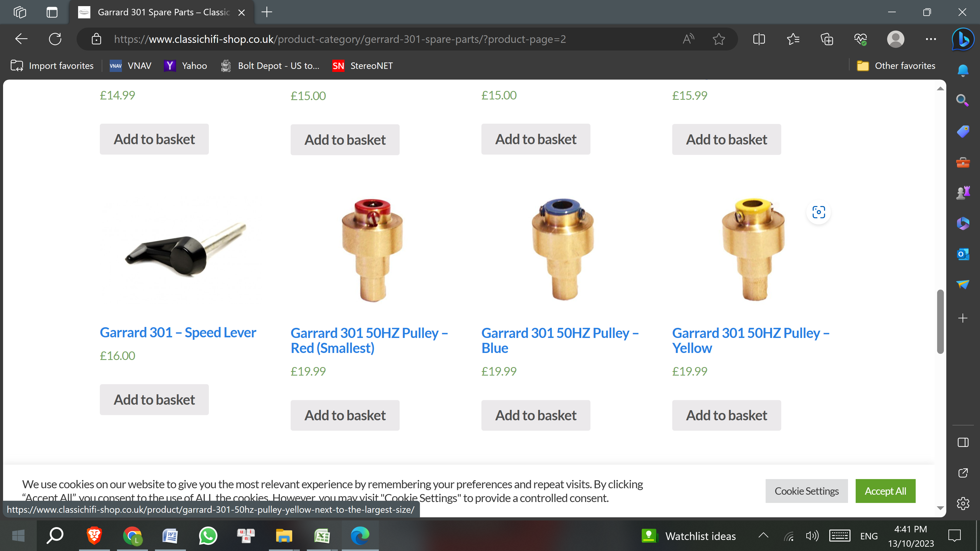Screen dimensions: 980x551
Task: Open the sidebar Search icon
Action: click(x=963, y=100)
